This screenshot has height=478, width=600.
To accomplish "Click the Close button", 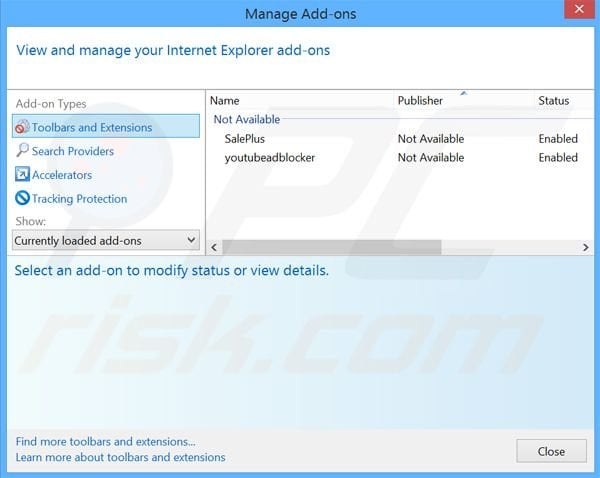I will [x=551, y=451].
